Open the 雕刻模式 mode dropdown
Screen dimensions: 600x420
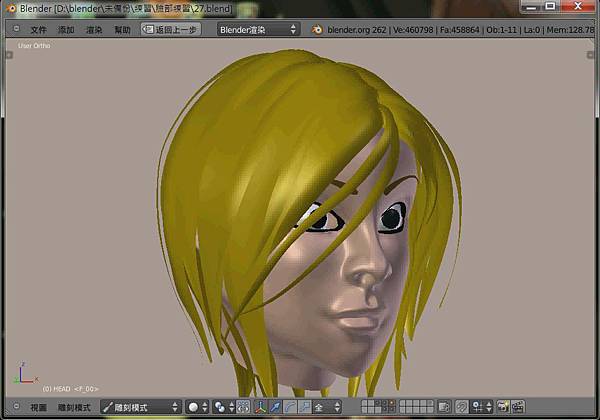tap(140, 407)
